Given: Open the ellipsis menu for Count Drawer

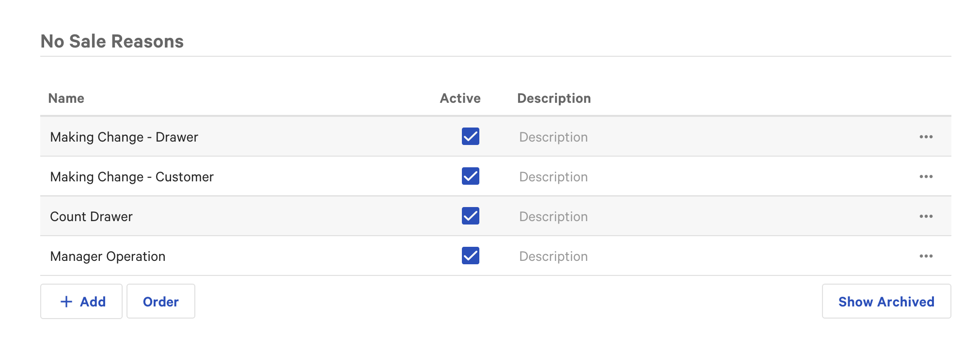Looking at the screenshot, I should [x=926, y=216].
